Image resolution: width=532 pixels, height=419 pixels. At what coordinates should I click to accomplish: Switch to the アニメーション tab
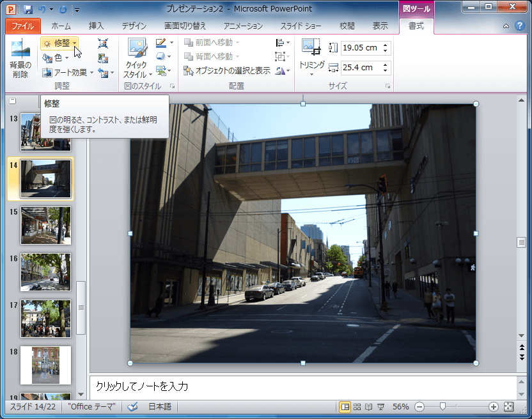click(243, 26)
